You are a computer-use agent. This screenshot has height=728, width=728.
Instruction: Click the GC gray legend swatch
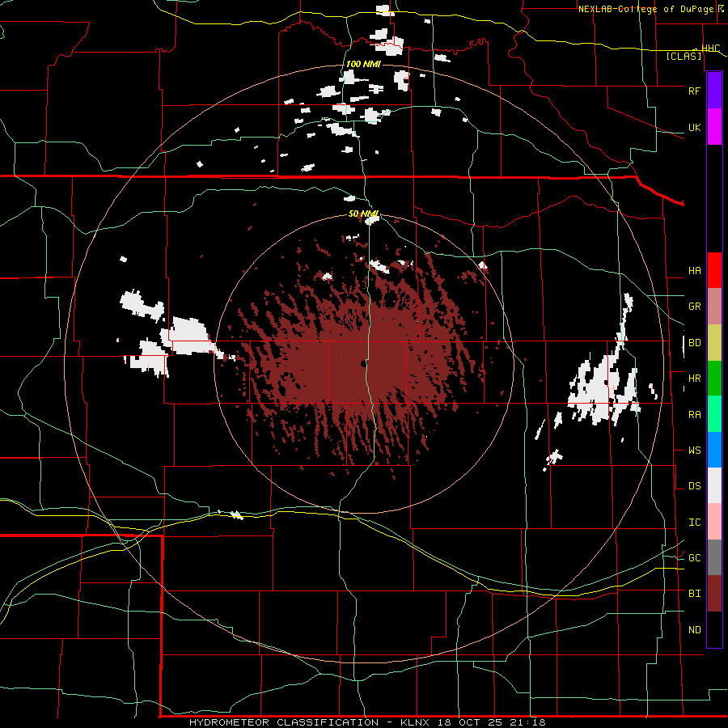(x=714, y=557)
